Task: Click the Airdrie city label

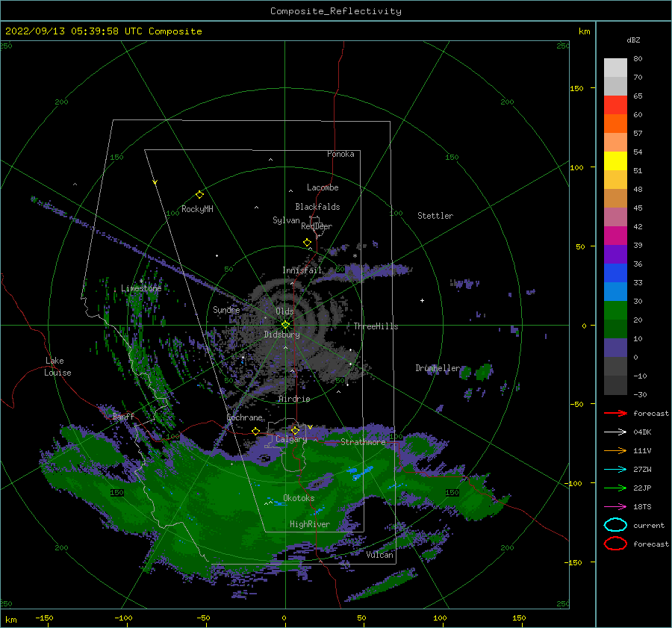Action: click(x=294, y=399)
